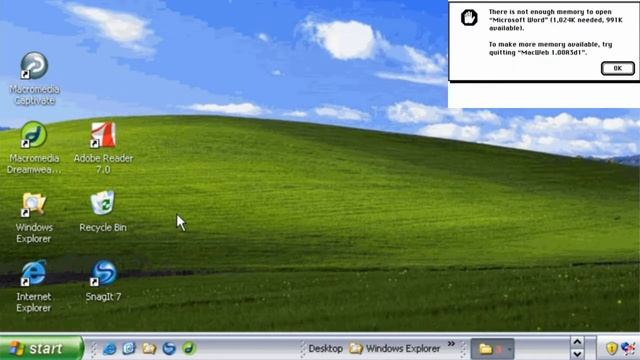Click the "SnagIt 7" label text
This screenshot has height=360, width=640.
click(x=103, y=297)
